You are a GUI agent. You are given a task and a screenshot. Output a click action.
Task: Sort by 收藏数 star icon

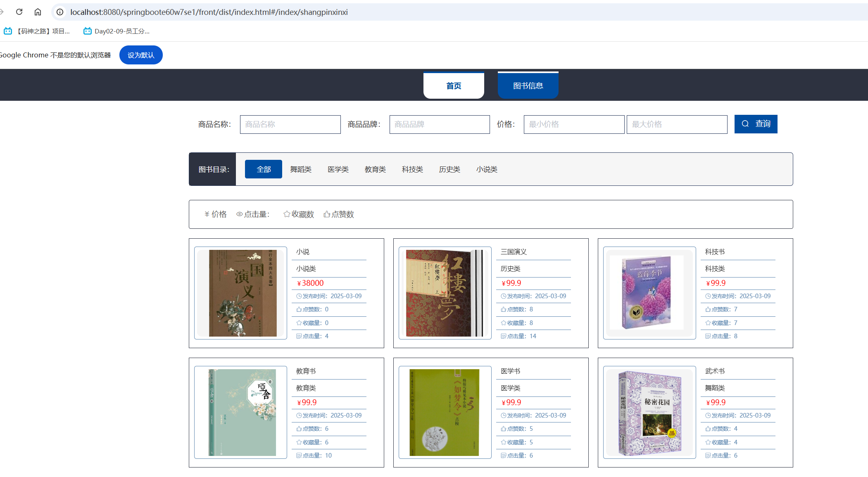(x=287, y=214)
